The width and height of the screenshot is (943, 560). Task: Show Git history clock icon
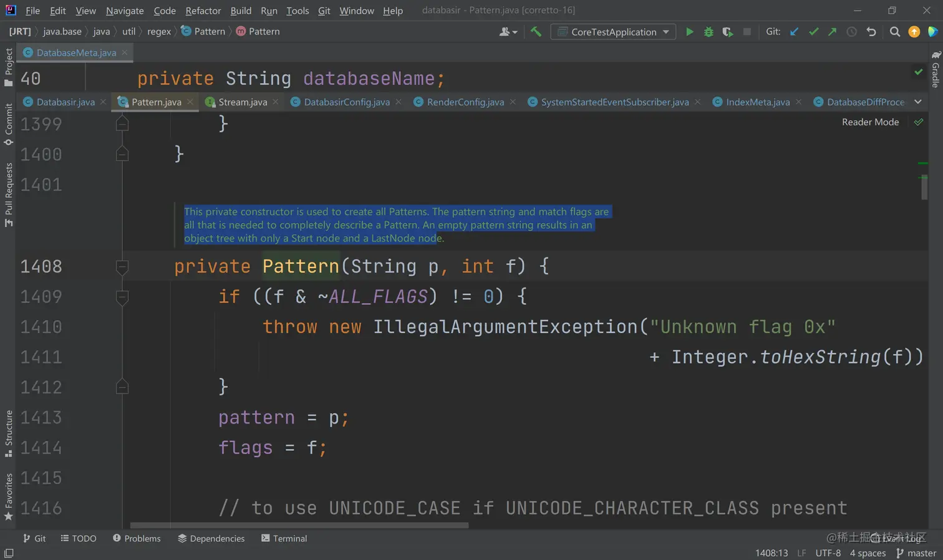coord(851,32)
